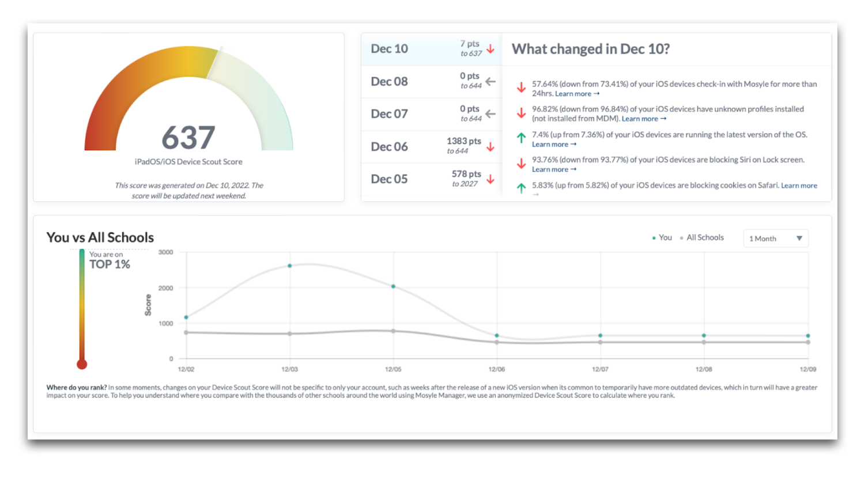This screenshot has height=485, width=868.
Task: Select the Dec 05 score entry
Action: tap(390, 179)
